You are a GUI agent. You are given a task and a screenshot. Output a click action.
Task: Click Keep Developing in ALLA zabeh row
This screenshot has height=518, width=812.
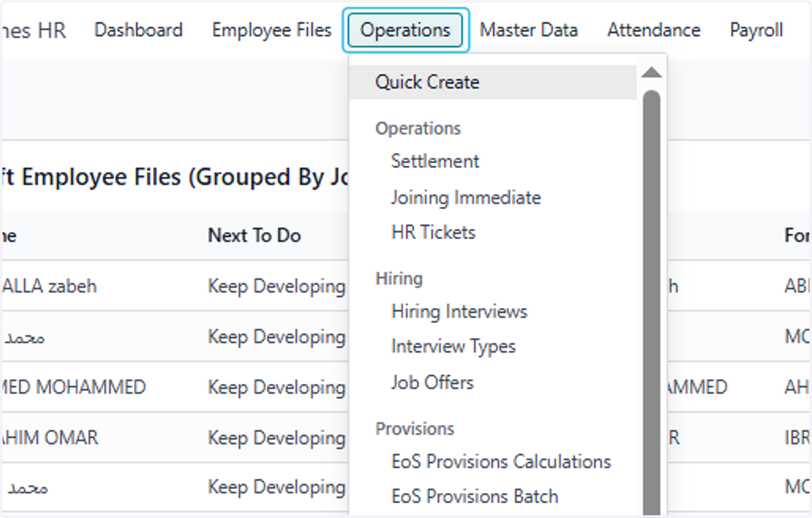pyautogui.click(x=277, y=286)
